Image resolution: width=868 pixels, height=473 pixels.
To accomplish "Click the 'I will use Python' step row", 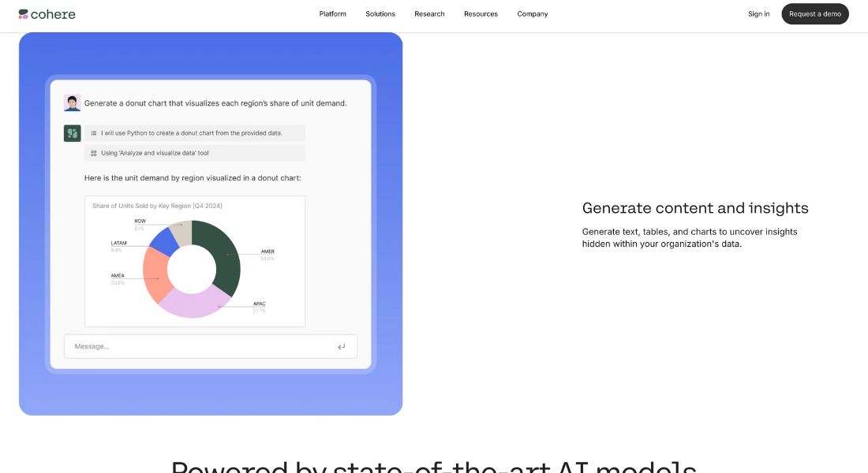I will 194,133.
